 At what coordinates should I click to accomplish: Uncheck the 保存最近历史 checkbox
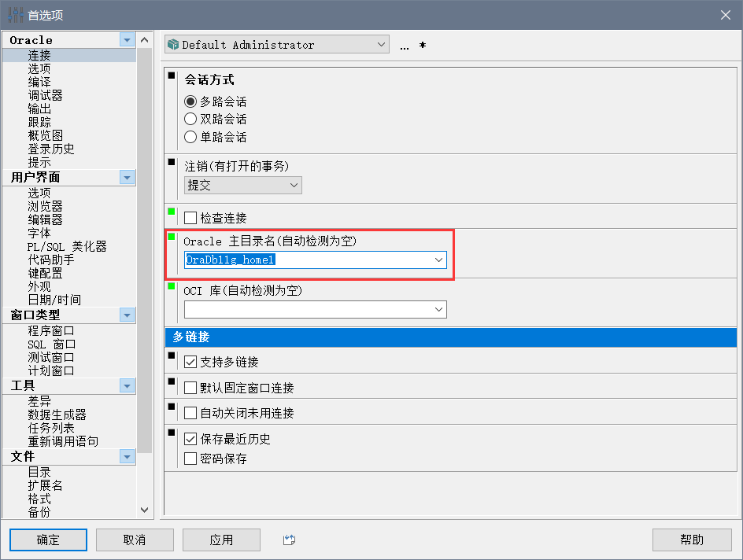click(190, 439)
